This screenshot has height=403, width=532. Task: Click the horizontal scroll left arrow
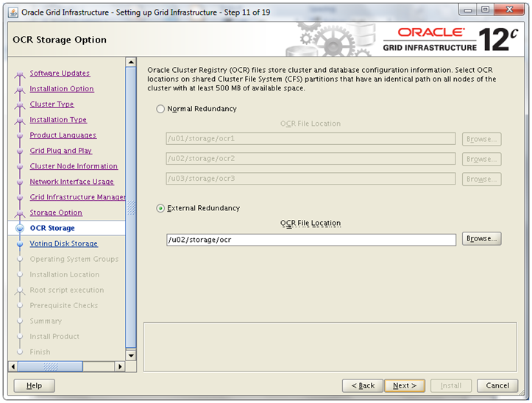13,367
